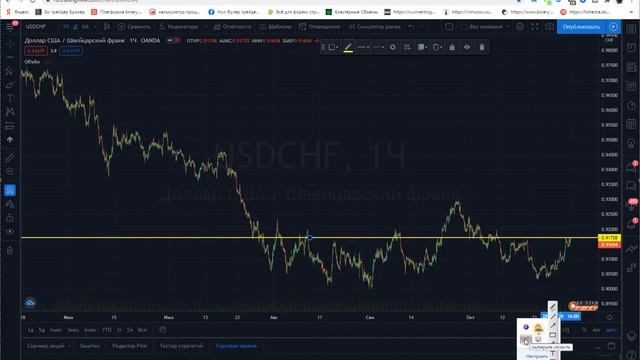
Task: Open the Strategy Tester tab
Action: tap(181, 346)
